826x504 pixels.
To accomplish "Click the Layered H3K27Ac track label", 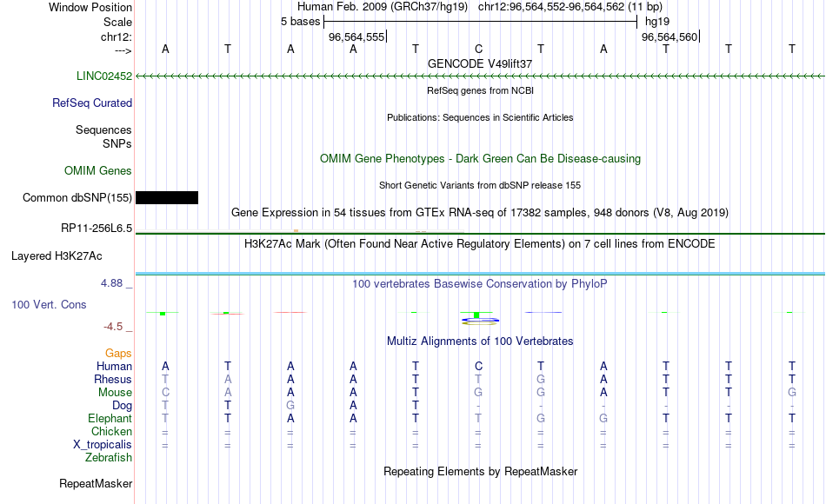I will [57, 256].
